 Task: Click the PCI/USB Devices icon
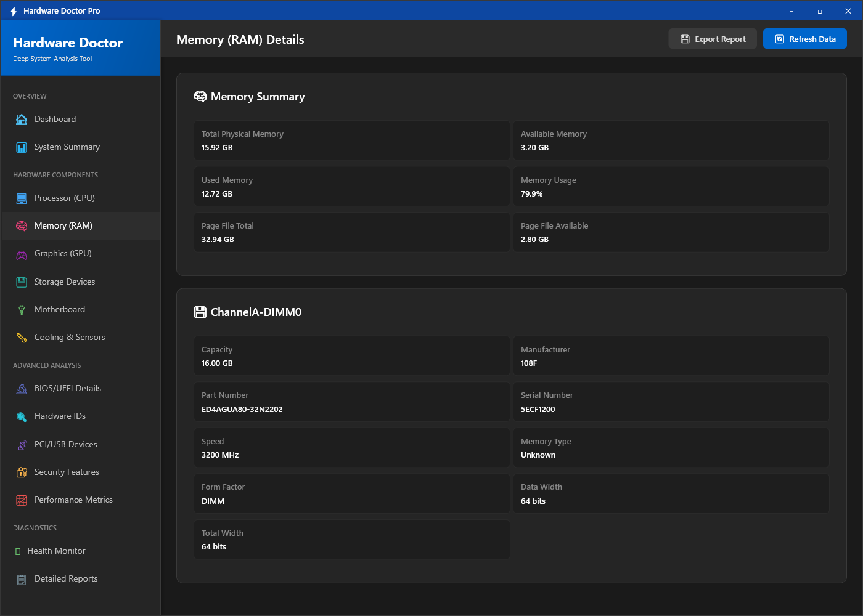coord(22,445)
